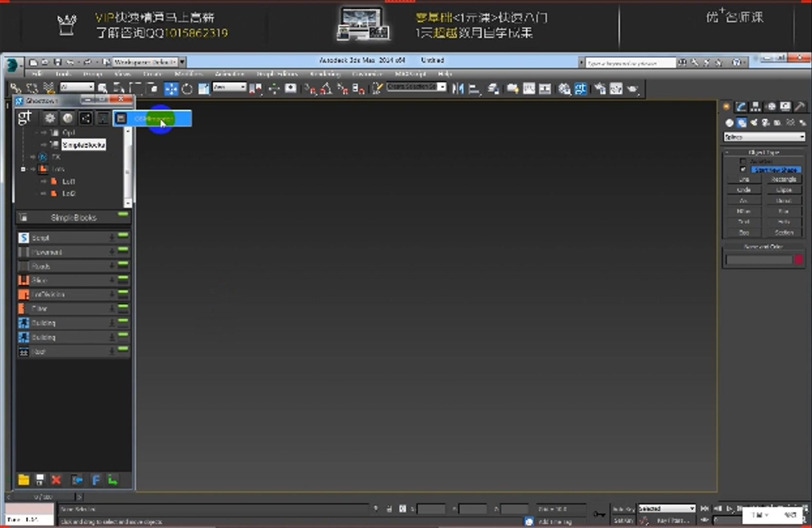Screen dimensions: 812x528
Task: Click the Ghosttown gt toolbar button
Action: (581, 88)
